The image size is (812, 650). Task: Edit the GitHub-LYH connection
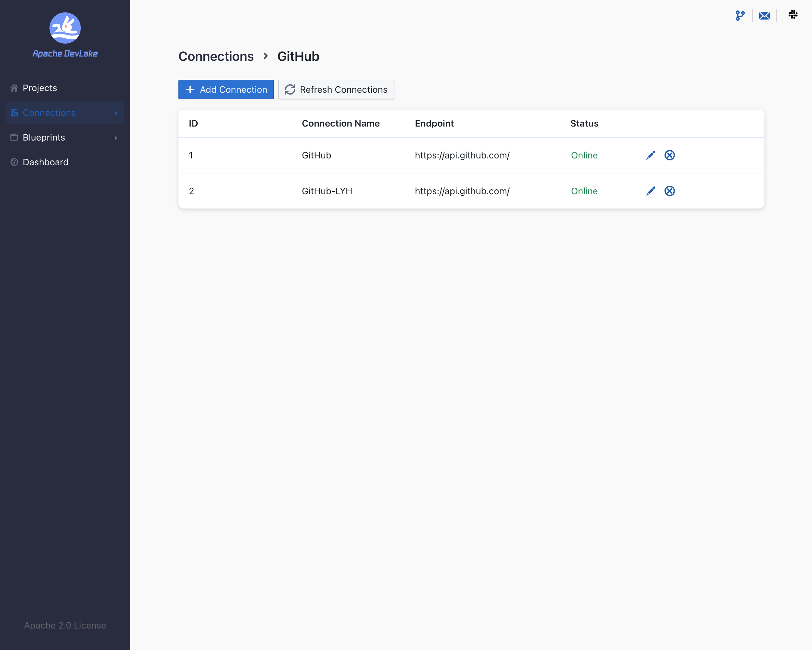point(651,191)
